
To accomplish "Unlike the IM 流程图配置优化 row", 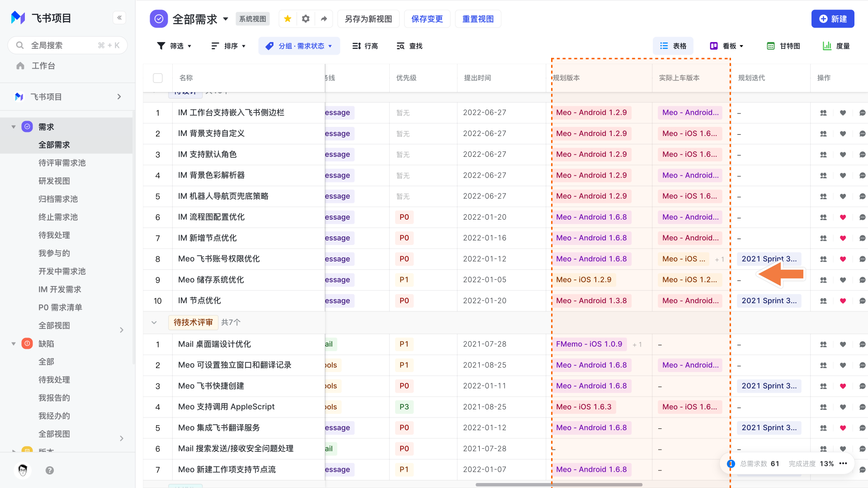I will (843, 217).
